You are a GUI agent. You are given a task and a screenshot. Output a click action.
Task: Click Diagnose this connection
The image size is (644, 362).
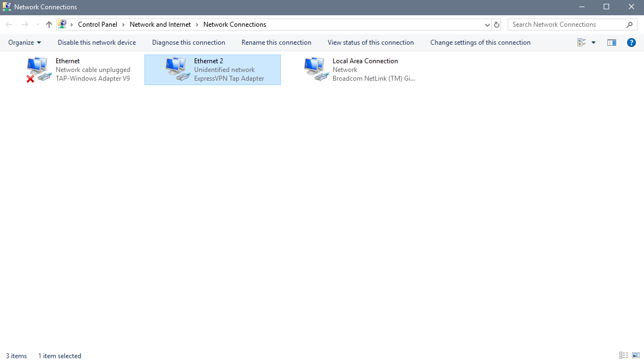click(x=189, y=43)
